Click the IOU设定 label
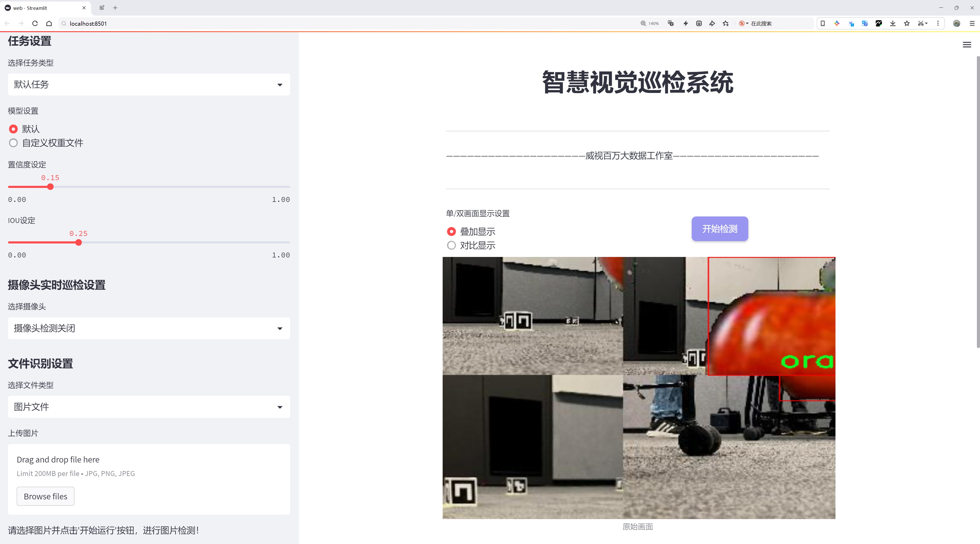Image resolution: width=980 pixels, height=544 pixels. coord(21,220)
